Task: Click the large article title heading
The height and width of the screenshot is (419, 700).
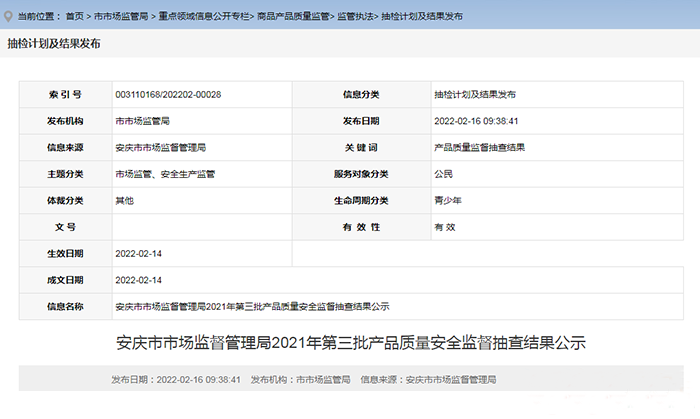Action: coord(350,344)
